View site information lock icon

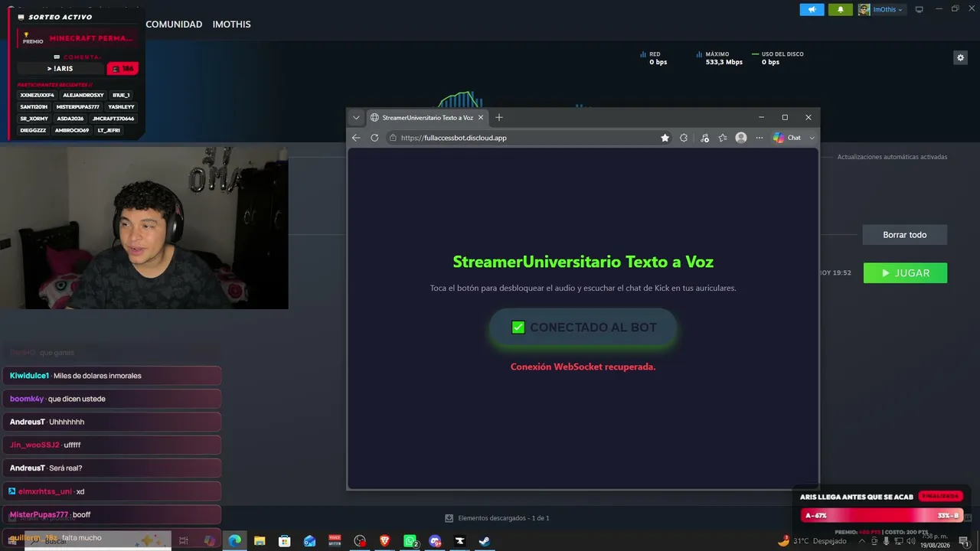point(393,138)
